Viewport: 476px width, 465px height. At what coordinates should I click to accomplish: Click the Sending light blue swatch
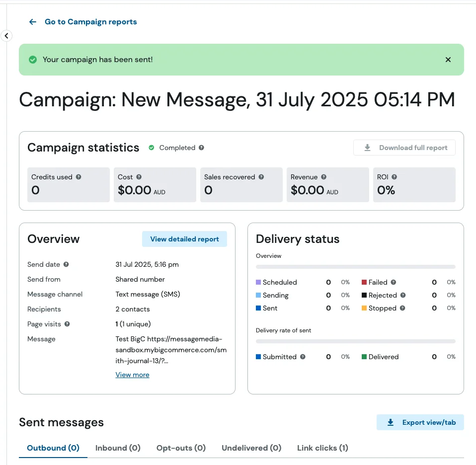[x=258, y=295]
